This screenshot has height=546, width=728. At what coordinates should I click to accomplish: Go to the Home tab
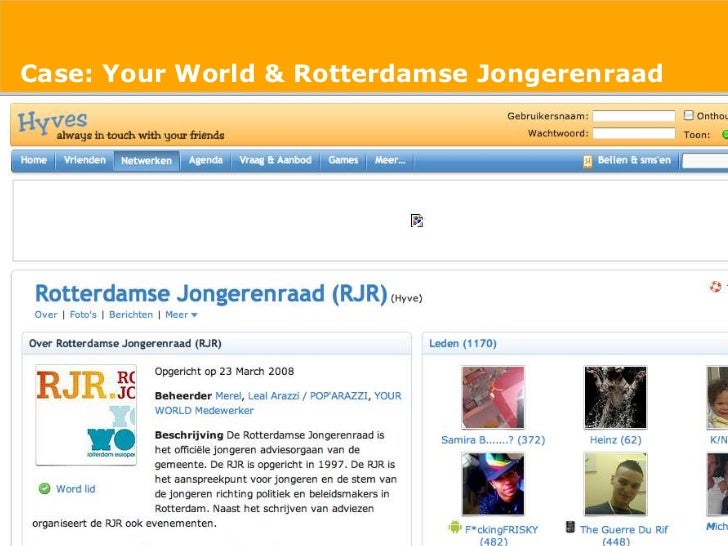[33, 160]
